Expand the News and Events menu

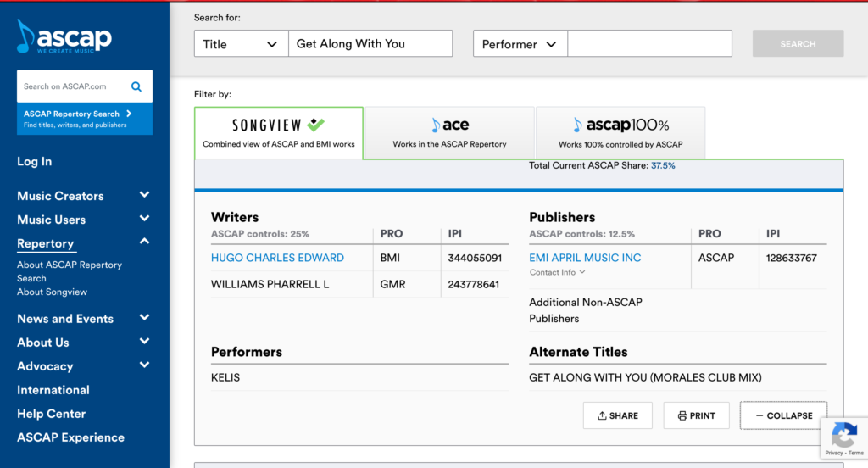(144, 318)
